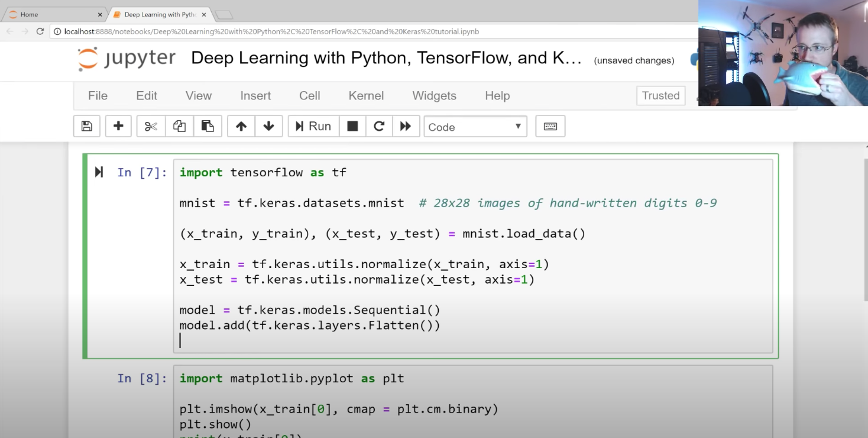Run this cell using the icon beside In [7]
The image size is (868, 438).
(x=99, y=172)
